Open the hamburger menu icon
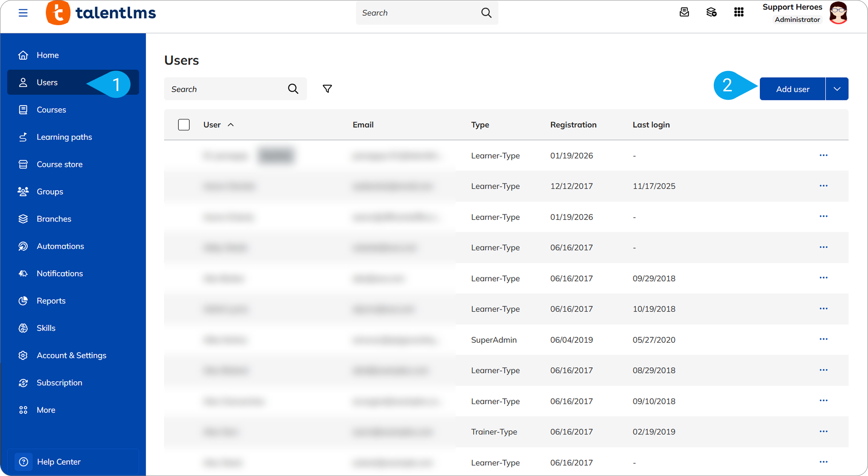868x476 pixels. 23,13
